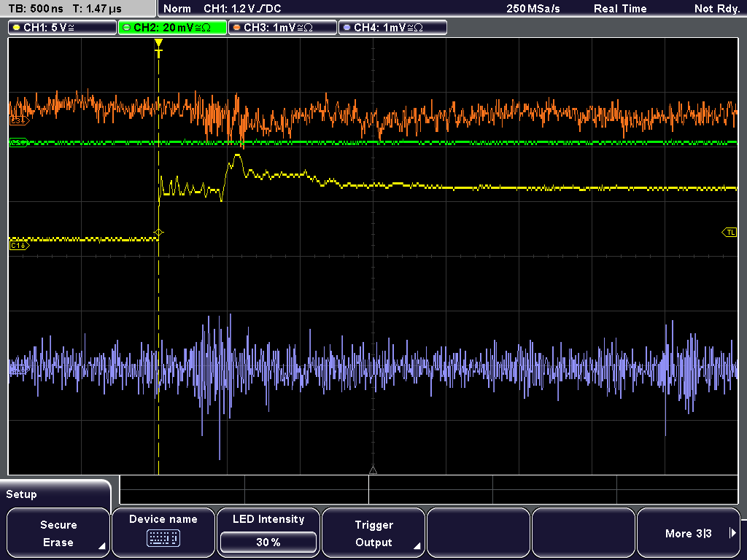Click the Not Rdy. status indicator
Image resolution: width=747 pixels, height=560 pixels.
point(716,9)
